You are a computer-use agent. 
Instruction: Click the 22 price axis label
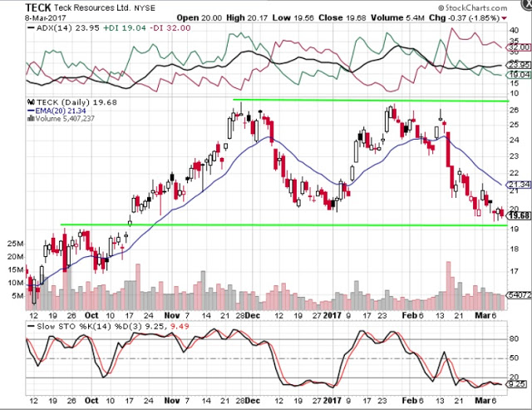pyautogui.click(x=514, y=173)
